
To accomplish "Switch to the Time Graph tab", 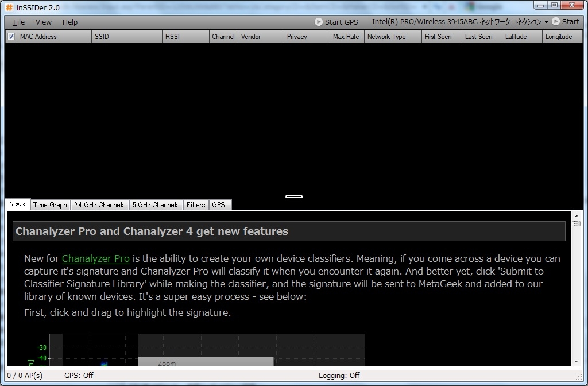I will 51,205.
